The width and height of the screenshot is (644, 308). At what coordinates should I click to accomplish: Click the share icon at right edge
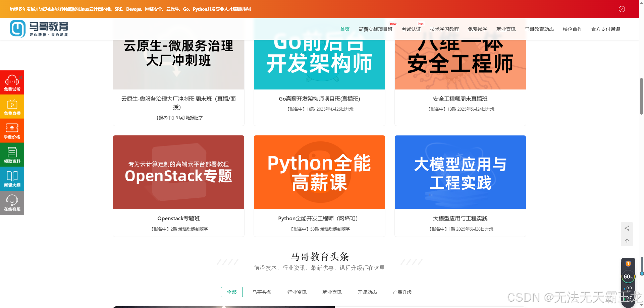(x=627, y=228)
